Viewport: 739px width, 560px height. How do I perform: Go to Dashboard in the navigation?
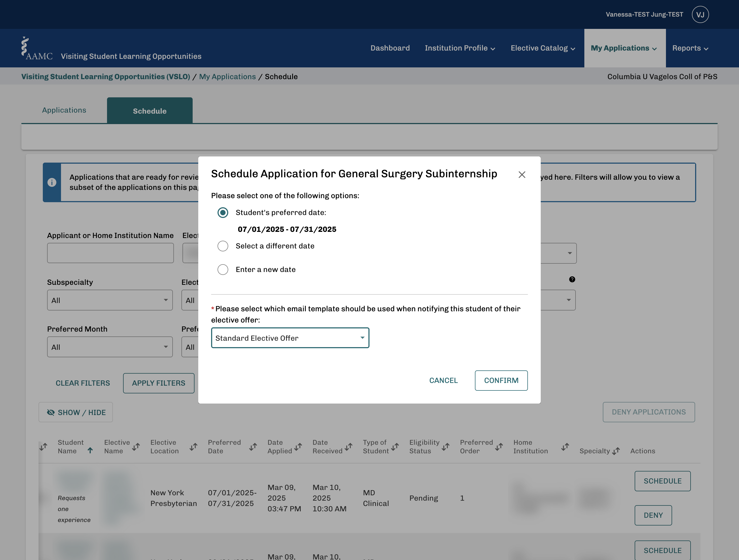click(x=390, y=48)
